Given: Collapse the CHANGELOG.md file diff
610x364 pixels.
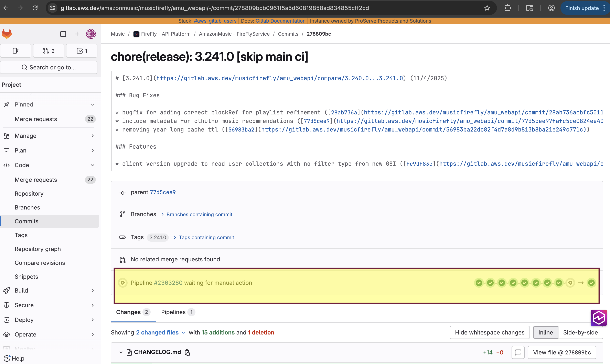Looking at the screenshot, I should click(121, 352).
